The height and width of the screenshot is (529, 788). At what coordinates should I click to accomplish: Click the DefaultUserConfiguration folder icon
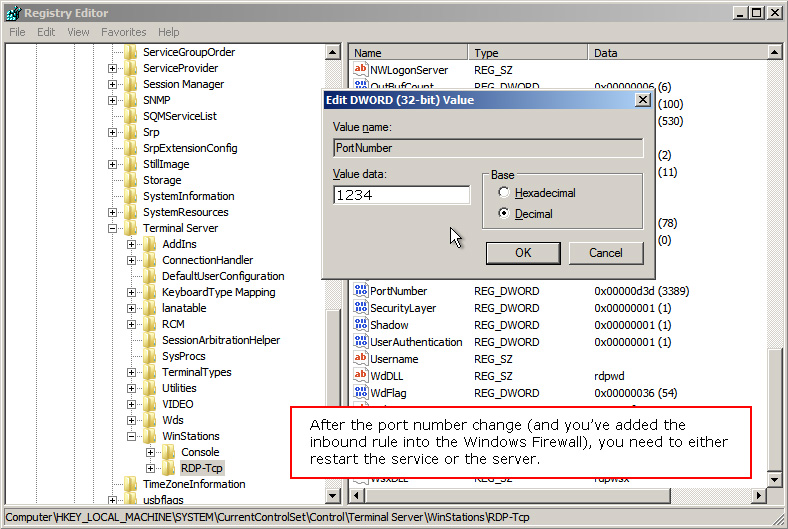(x=150, y=276)
